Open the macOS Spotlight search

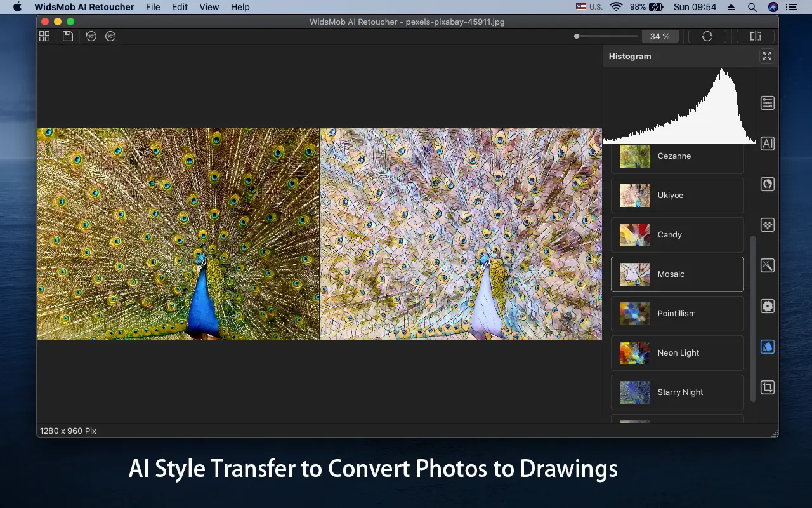click(752, 7)
